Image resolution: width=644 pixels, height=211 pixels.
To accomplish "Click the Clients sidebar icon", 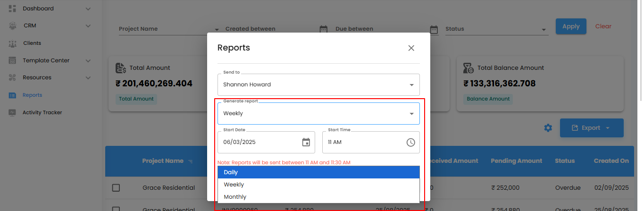I will [x=12, y=43].
